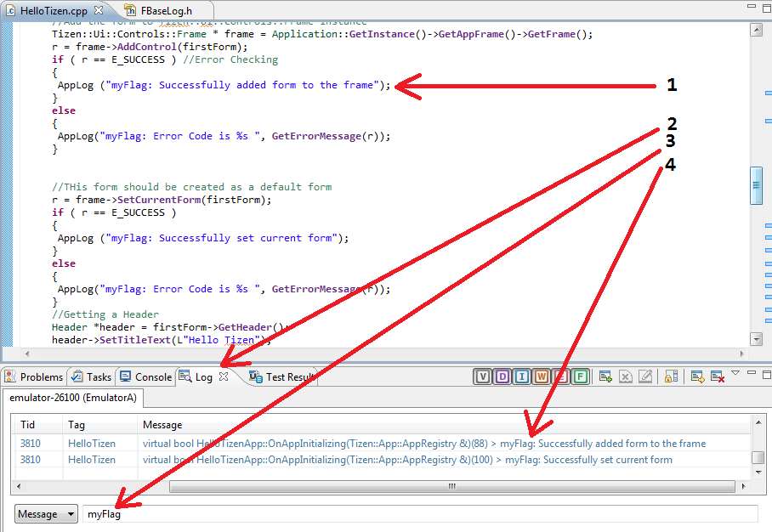Toggle the Error (E) log level filter
Viewport: 772px width, 532px height.
(x=561, y=377)
